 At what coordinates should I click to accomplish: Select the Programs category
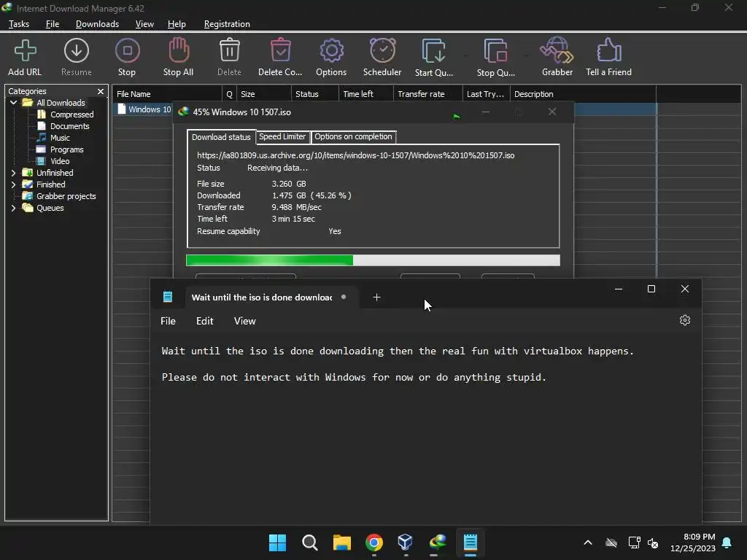pos(66,149)
